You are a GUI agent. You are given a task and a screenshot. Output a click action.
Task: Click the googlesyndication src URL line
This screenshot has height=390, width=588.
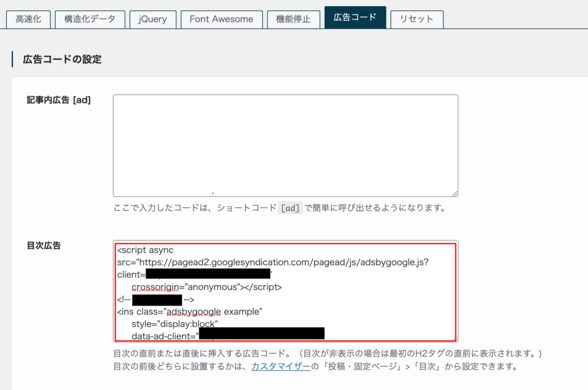click(x=273, y=262)
